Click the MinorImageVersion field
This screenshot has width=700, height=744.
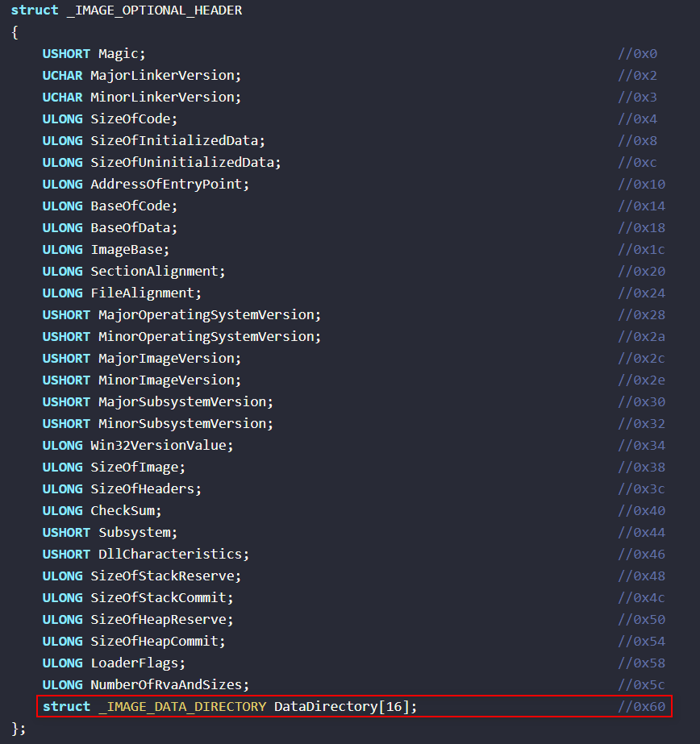coord(169,380)
